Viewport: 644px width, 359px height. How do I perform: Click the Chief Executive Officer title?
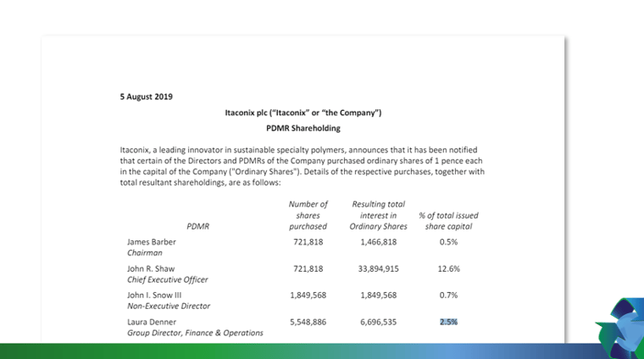(167, 279)
